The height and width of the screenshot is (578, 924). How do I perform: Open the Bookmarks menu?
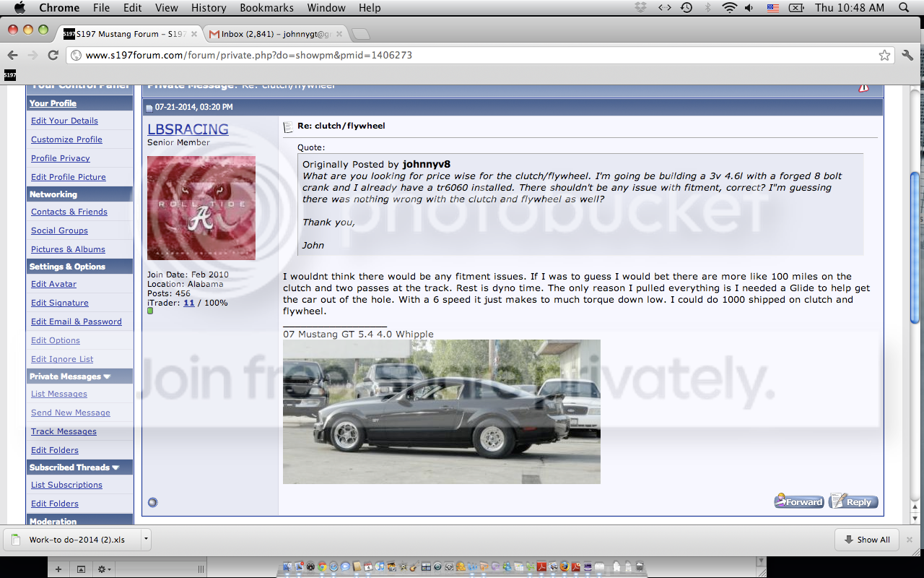tap(266, 8)
